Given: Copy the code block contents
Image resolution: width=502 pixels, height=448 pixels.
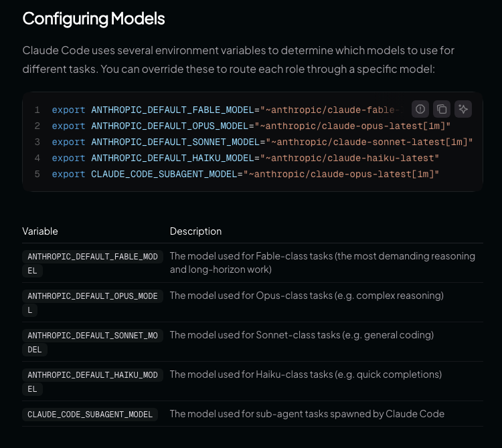Looking at the screenshot, I should pyautogui.click(x=442, y=109).
